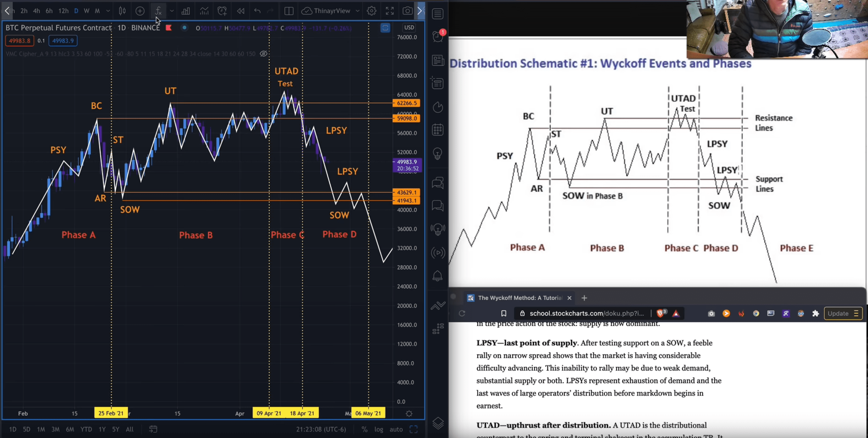Toggle auto scale for the chart
The width and height of the screenshot is (868, 438).
(396, 429)
